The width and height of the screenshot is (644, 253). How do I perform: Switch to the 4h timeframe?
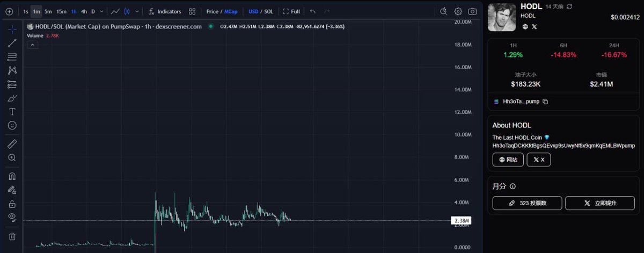[84, 11]
